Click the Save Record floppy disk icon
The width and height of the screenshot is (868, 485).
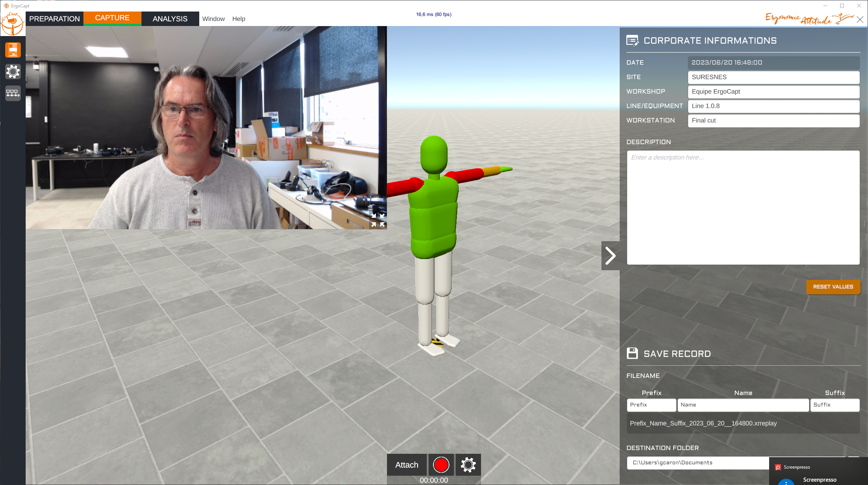click(632, 353)
